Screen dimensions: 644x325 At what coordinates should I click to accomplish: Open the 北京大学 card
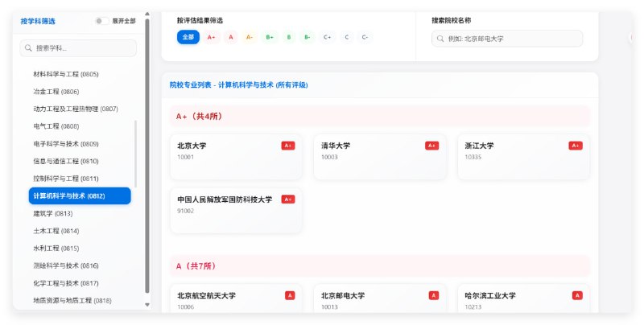point(236,157)
